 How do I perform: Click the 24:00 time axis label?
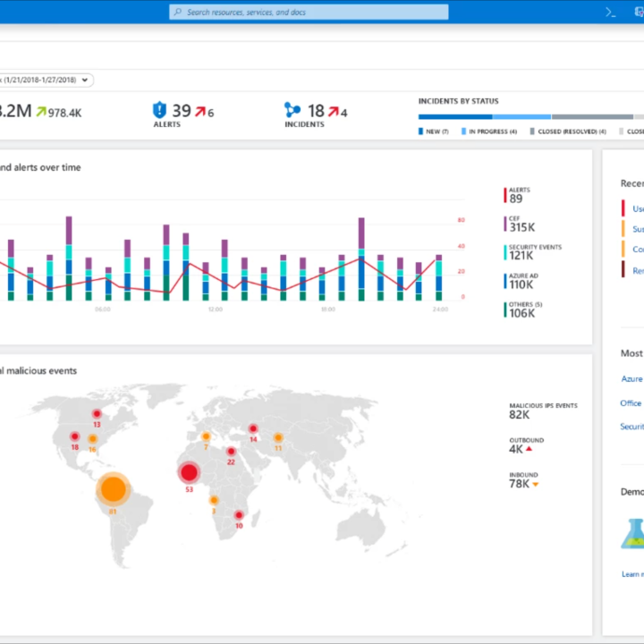click(440, 309)
